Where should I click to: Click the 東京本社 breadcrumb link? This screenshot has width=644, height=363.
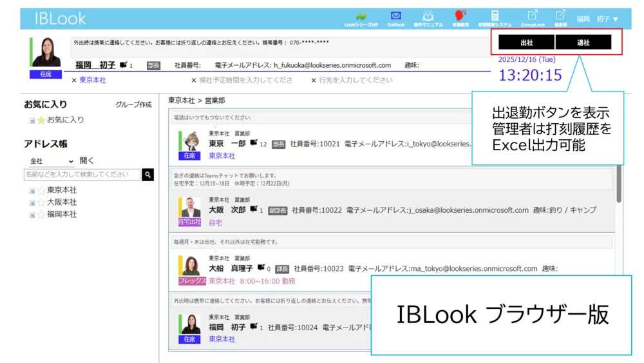coord(181,101)
